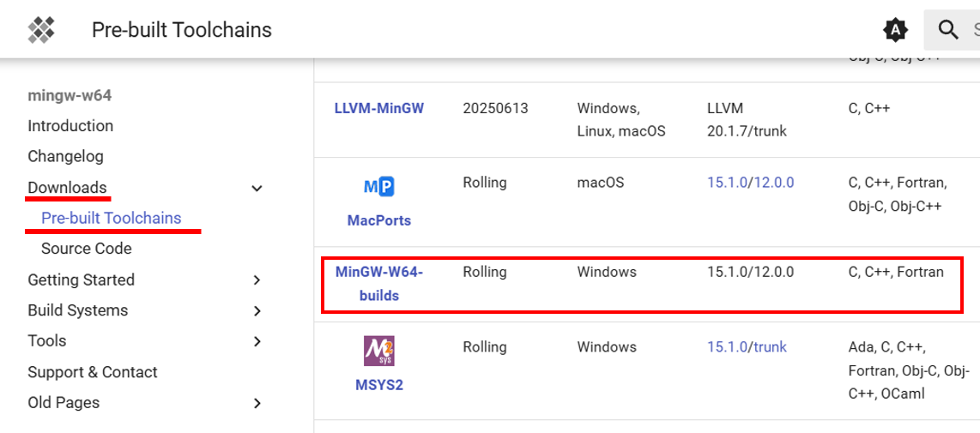
Task: Open the MacPorts logo link
Action: click(378, 186)
